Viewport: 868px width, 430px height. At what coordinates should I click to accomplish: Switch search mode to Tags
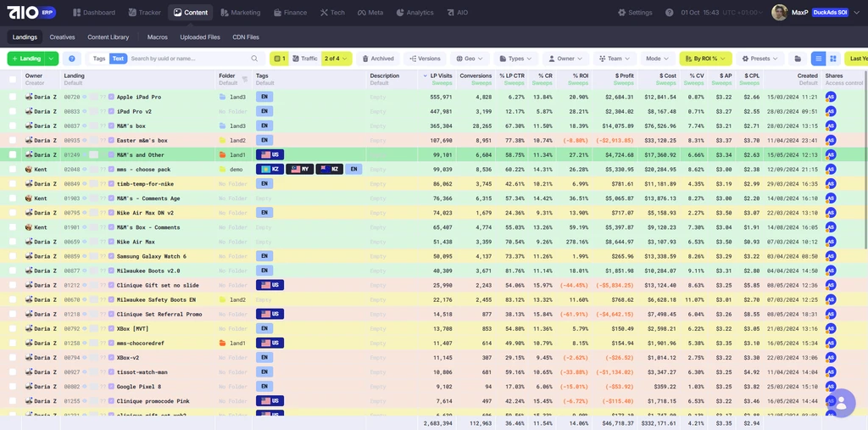99,59
